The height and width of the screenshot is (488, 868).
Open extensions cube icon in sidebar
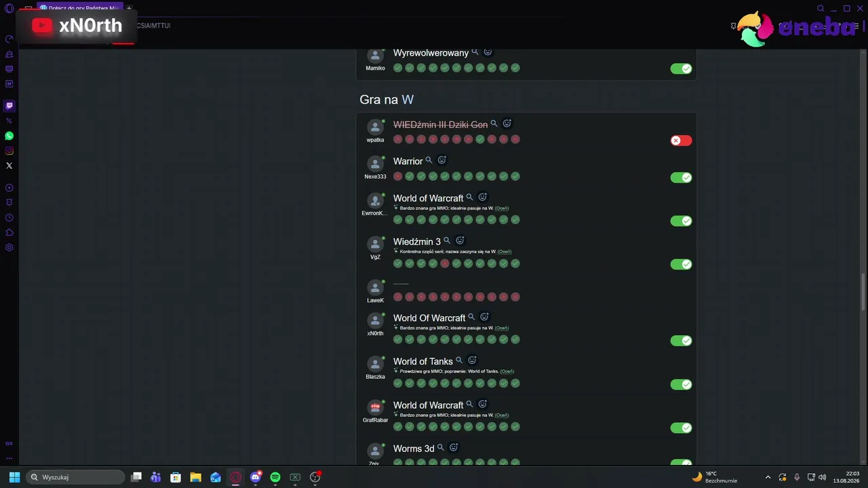click(9, 232)
